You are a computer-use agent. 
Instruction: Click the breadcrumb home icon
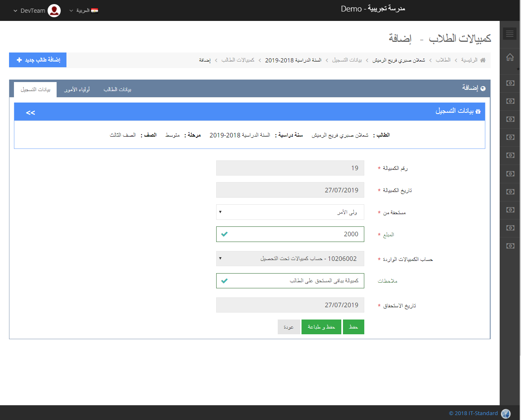483,60
